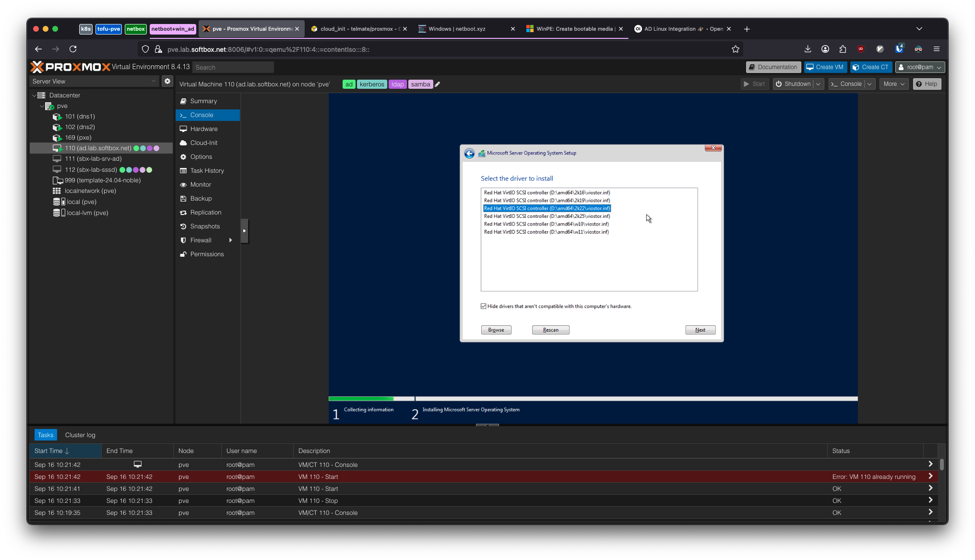Open the Backup panel

(x=201, y=198)
